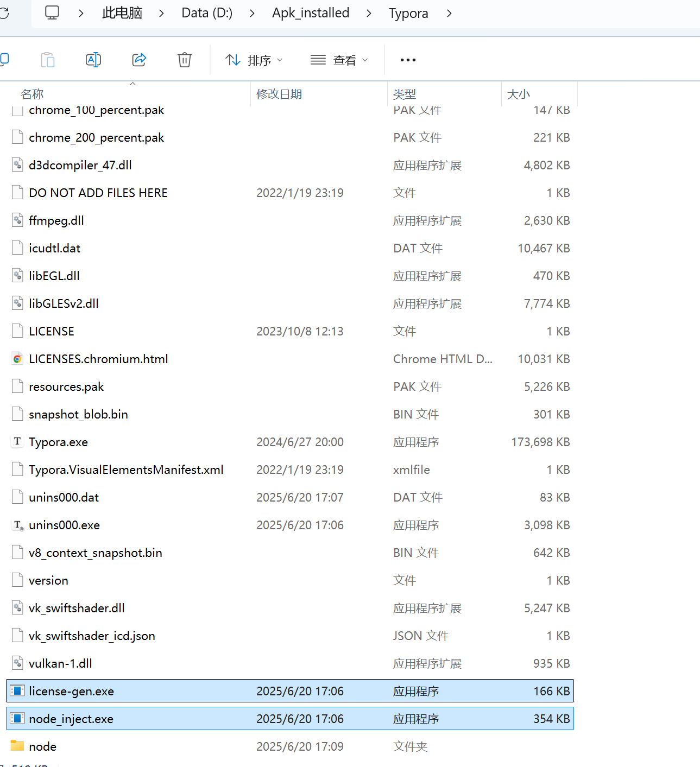The width and height of the screenshot is (700, 767).
Task: Click the icudtl.dat file icon
Action: click(x=17, y=248)
